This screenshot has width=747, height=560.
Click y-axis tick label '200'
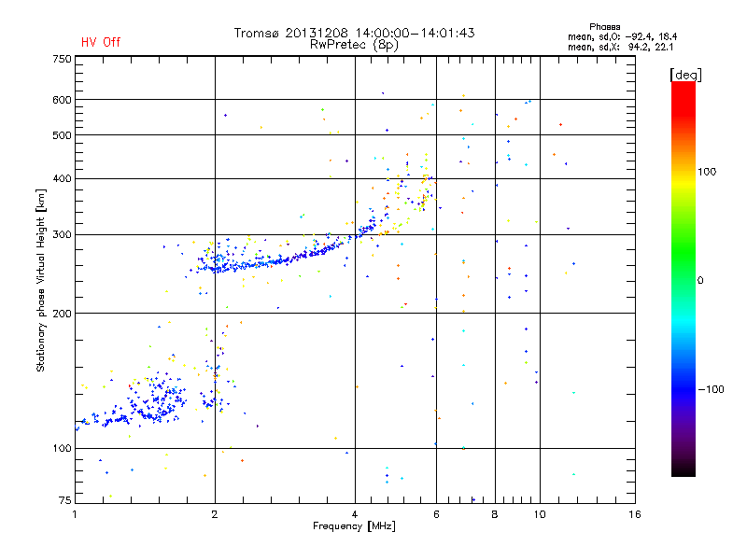pyautogui.click(x=62, y=314)
